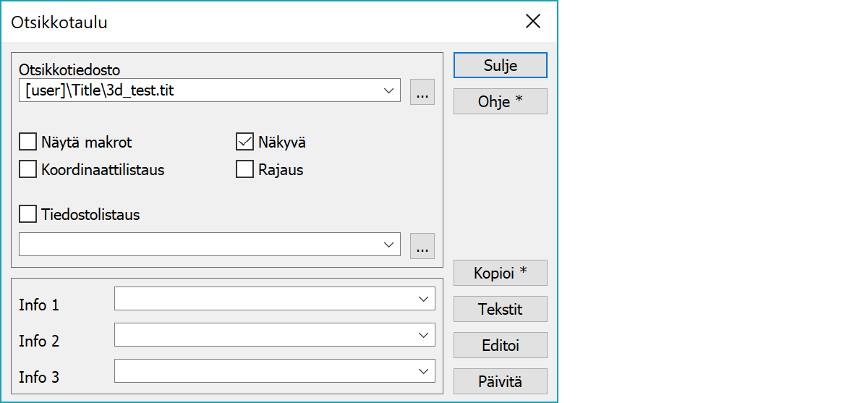Refresh using the Päivitä button
Image resolution: width=868 pixels, height=403 pixels.
pos(500,381)
